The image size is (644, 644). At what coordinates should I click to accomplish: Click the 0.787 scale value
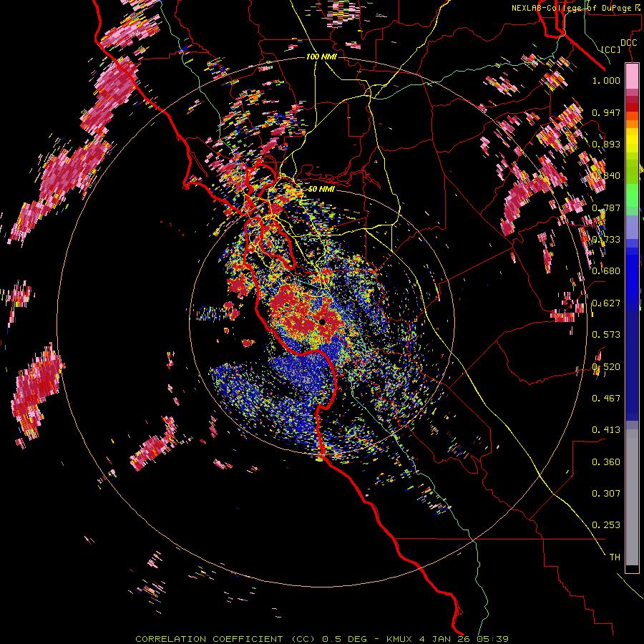pos(606,208)
